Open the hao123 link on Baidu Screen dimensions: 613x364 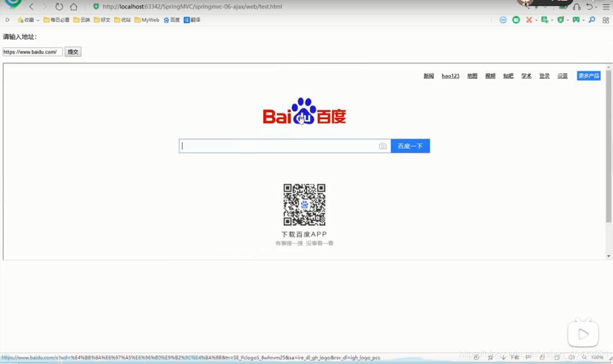(x=449, y=76)
